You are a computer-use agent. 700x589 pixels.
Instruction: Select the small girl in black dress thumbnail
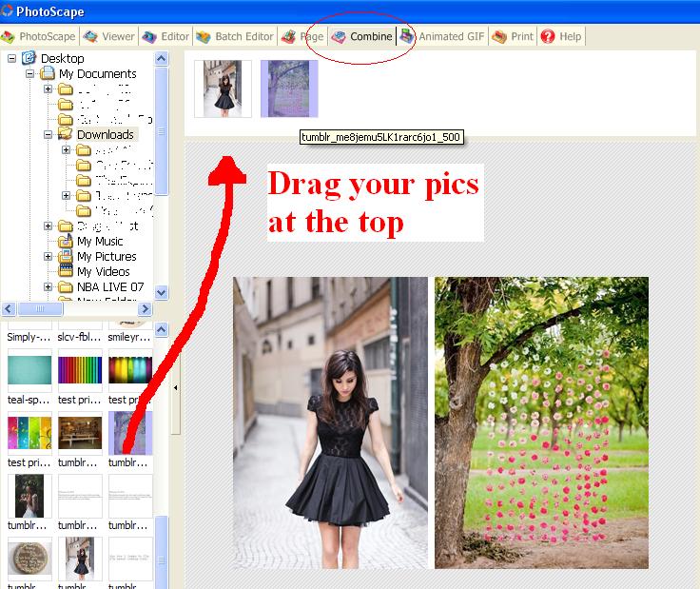(x=80, y=559)
